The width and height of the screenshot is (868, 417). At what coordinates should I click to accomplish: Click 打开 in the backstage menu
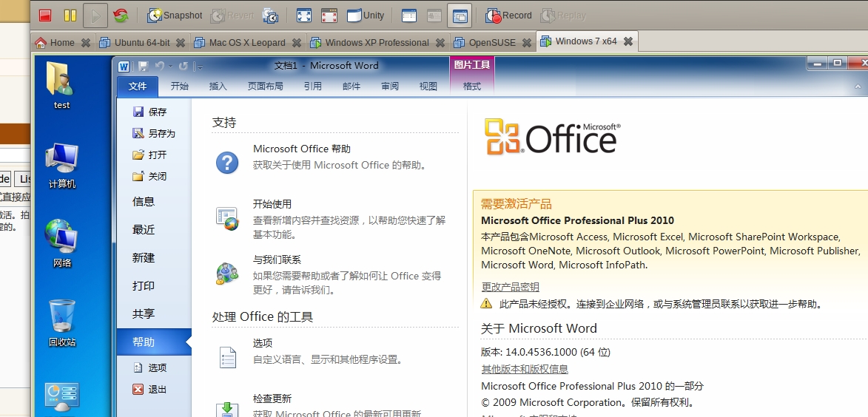[x=149, y=155]
